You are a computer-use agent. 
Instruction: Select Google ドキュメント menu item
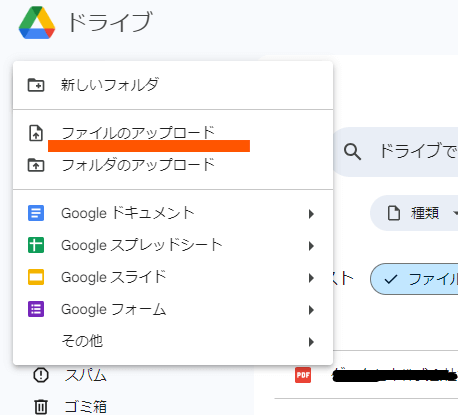click(173, 213)
